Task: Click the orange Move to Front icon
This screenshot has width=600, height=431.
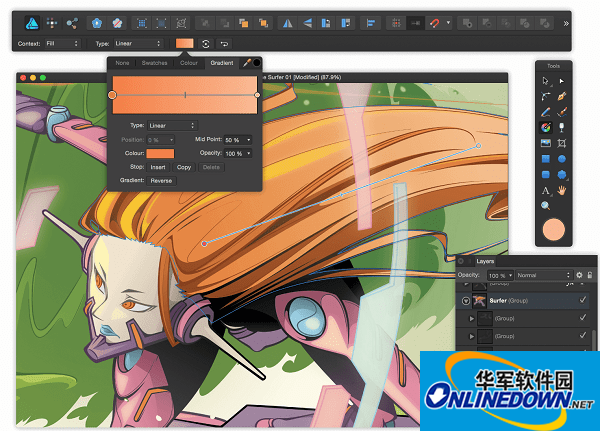Action: click(243, 23)
